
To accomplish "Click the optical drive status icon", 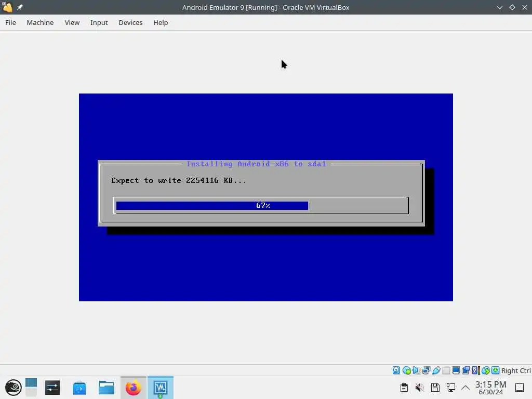I will pyautogui.click(x=406, y=370).
